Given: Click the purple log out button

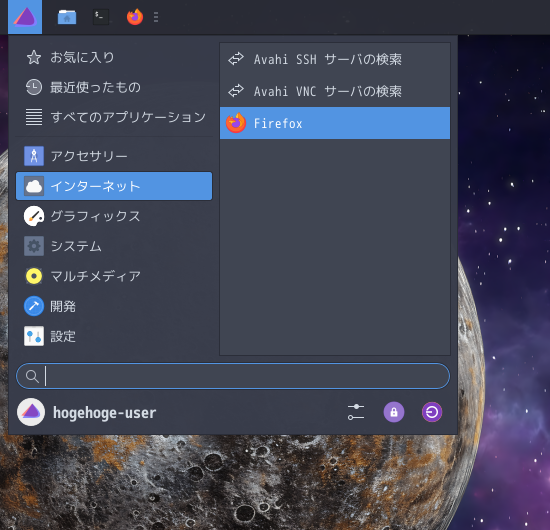Looking at the screenshot, I should coord(432,412).
